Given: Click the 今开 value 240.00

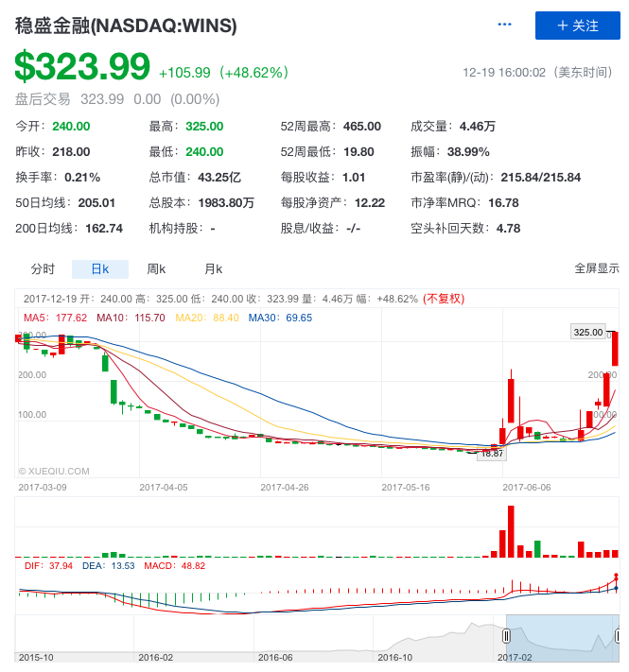Looking at the screenshot, I should click(71, 127).
